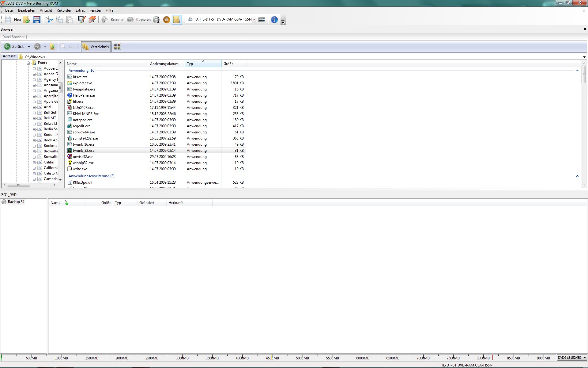Screen dimensions: 588x368
Task: Sort compilation by the Herkunft column
Action: (x=189, y=203)
